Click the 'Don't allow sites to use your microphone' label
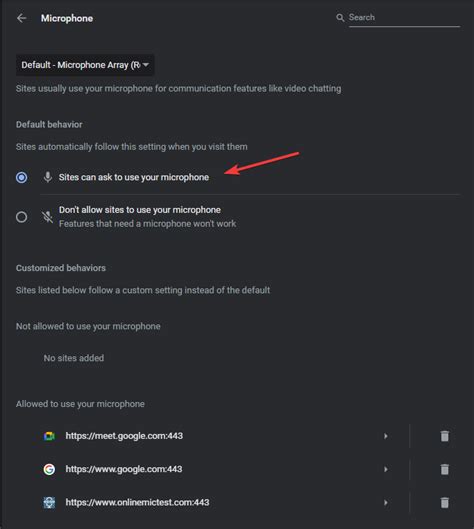This screenshot has height=529, width=474. (140, 210)
